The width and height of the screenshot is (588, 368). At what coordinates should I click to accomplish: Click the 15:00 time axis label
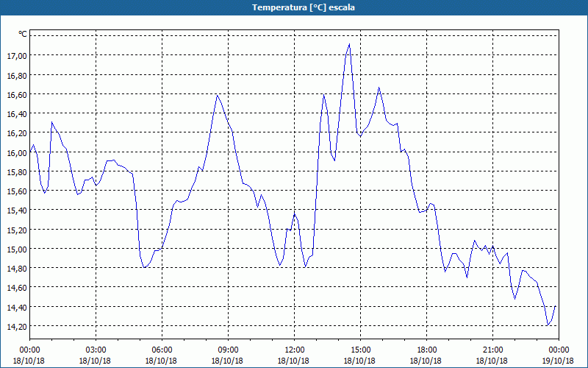(360, 350)
